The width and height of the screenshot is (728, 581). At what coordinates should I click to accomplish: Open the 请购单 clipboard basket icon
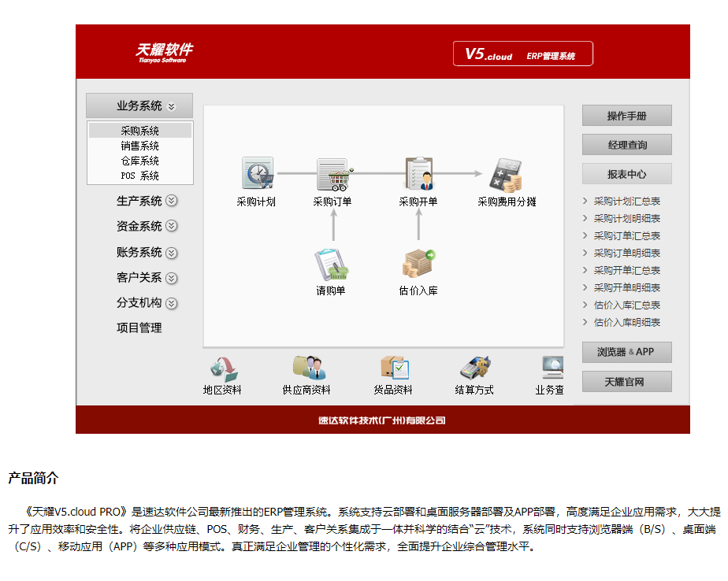coord(332,265)
